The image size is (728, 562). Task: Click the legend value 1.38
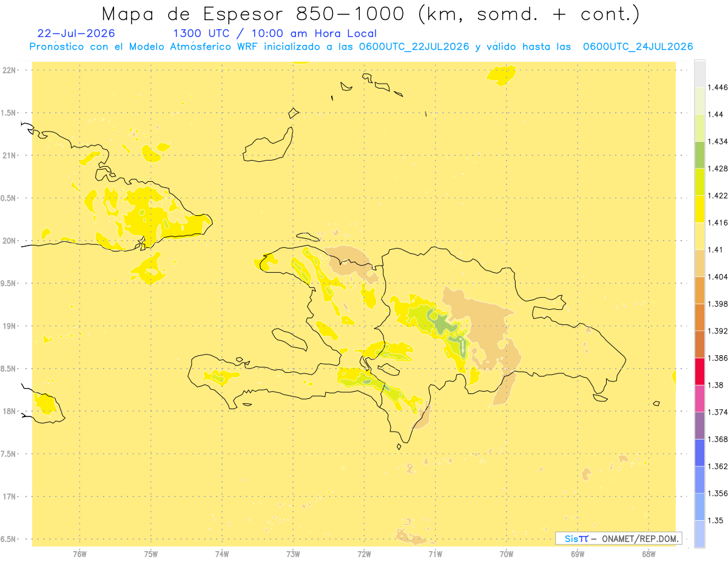pyautogui.click(x=715, y=385)
